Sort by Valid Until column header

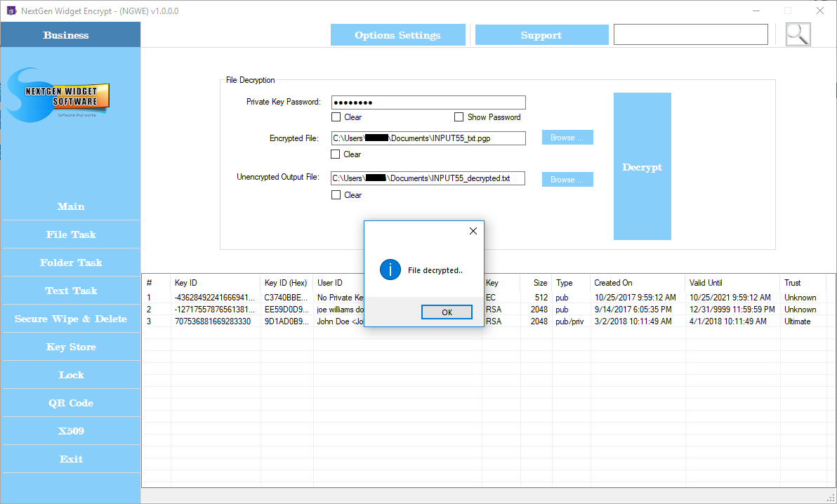pos(732,283)
